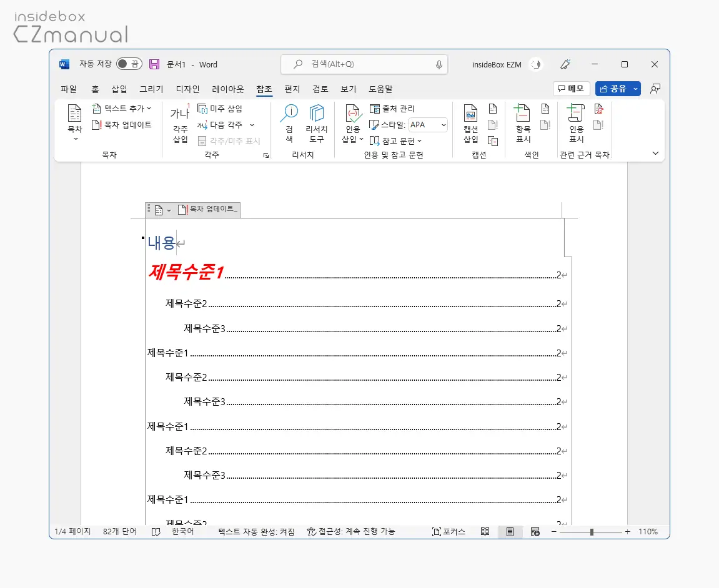Click the 메모 button
The image size is (719, 588).
pos(572,89)
